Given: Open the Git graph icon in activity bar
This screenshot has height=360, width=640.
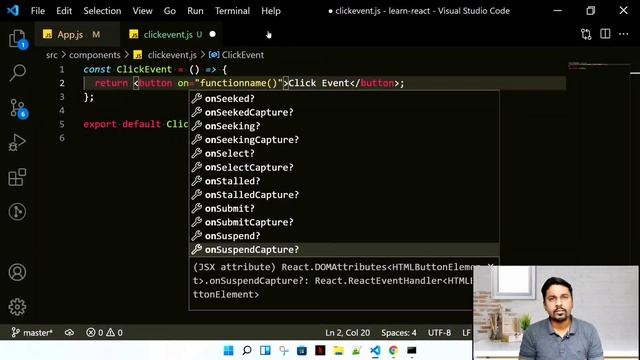Looking at the screenshot, I should [x=17, y=212].
